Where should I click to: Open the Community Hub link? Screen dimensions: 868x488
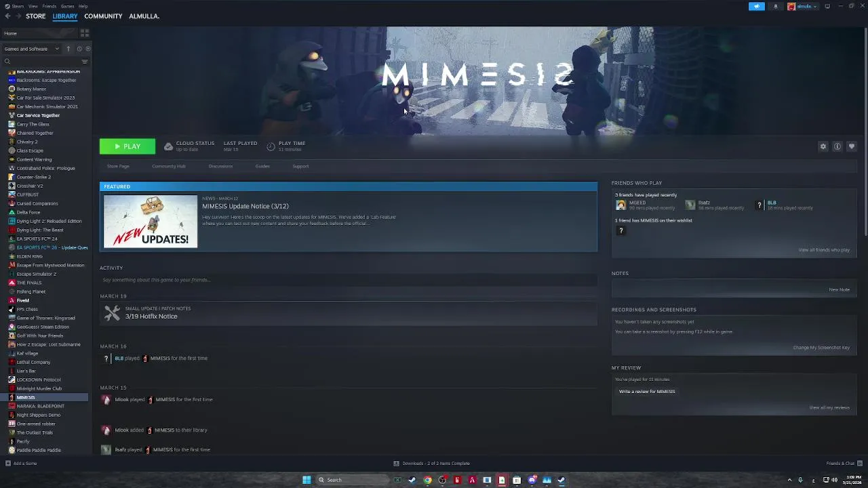pos(169,166)
